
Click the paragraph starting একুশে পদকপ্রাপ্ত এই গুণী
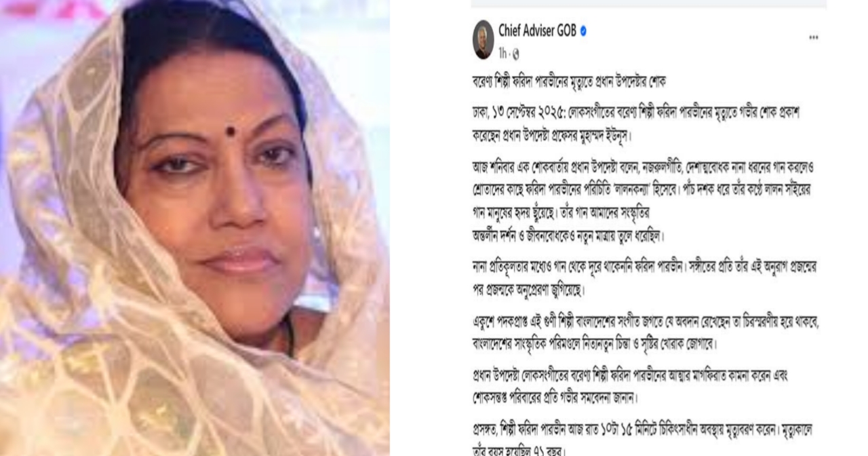tap(646, 332)
